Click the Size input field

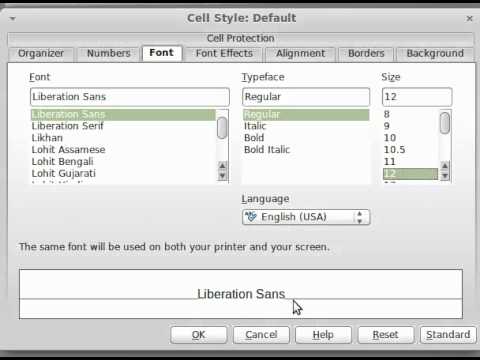pos(417,97)
